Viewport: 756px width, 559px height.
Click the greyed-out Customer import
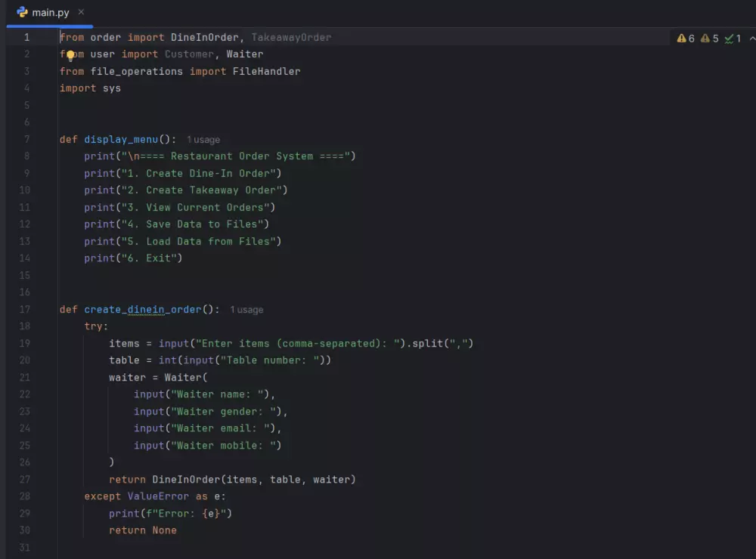tap(189, 54)
